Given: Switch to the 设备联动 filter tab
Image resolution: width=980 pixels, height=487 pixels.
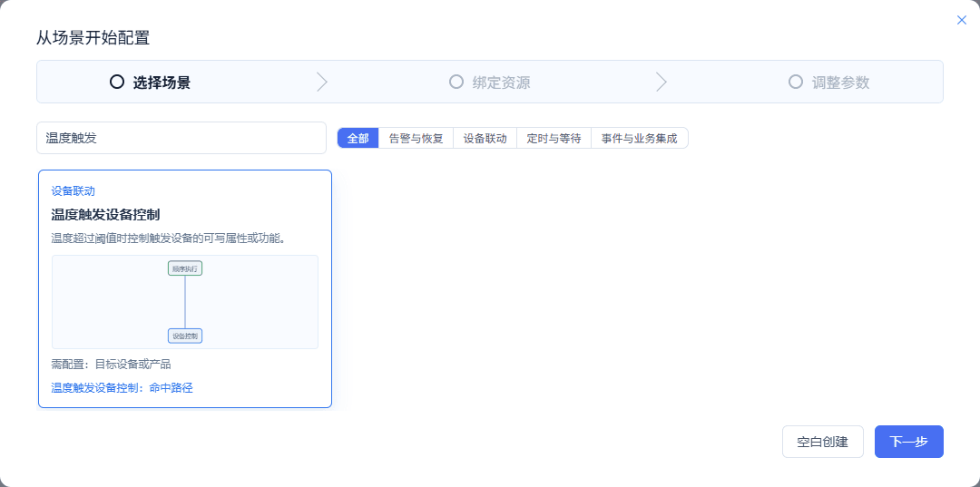Looking at the screenshot, I should 485,138.
